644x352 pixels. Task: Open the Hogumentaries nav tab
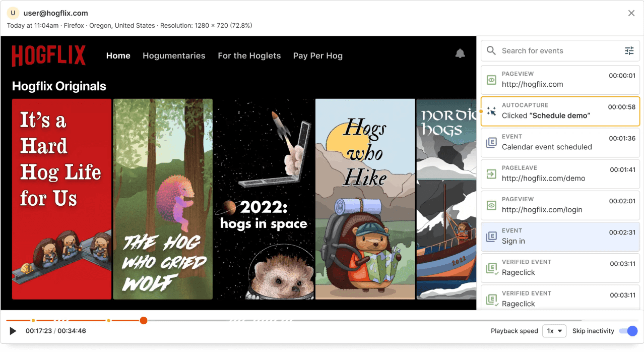click(174, 55)
